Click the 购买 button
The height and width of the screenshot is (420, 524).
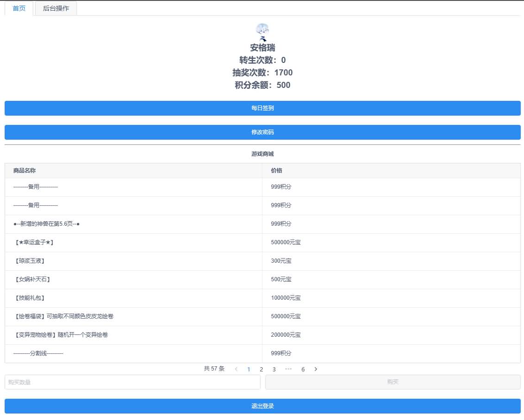pyautogui.click(x=393, y=382)
